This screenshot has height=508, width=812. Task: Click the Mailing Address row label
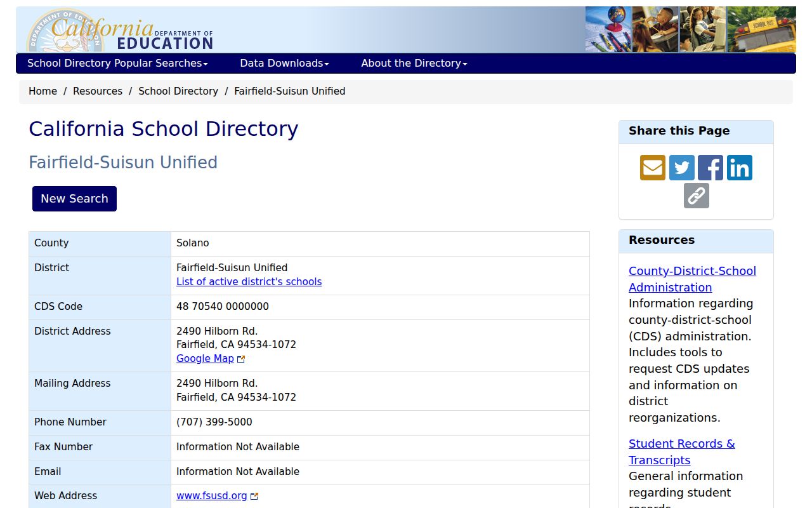[x=72, y=384]
